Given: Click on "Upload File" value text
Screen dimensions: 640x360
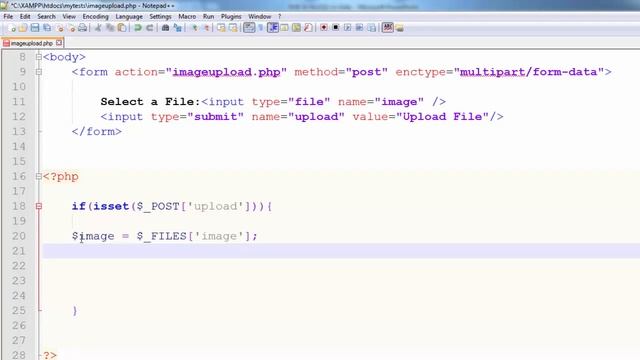Looking at the screenshot, I should [442, 117].
